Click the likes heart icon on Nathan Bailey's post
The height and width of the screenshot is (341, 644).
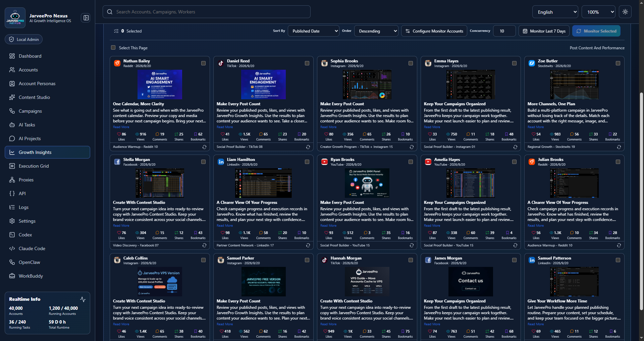coord(119,134)
